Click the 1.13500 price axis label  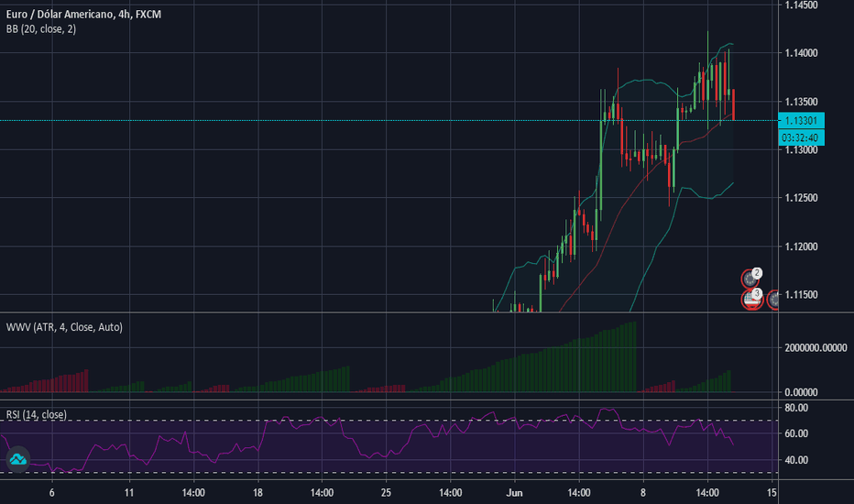tap(801, 102)
